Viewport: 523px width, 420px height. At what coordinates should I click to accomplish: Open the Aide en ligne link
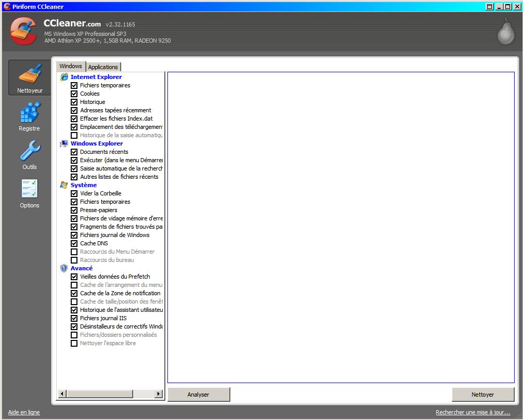point(24,412)
